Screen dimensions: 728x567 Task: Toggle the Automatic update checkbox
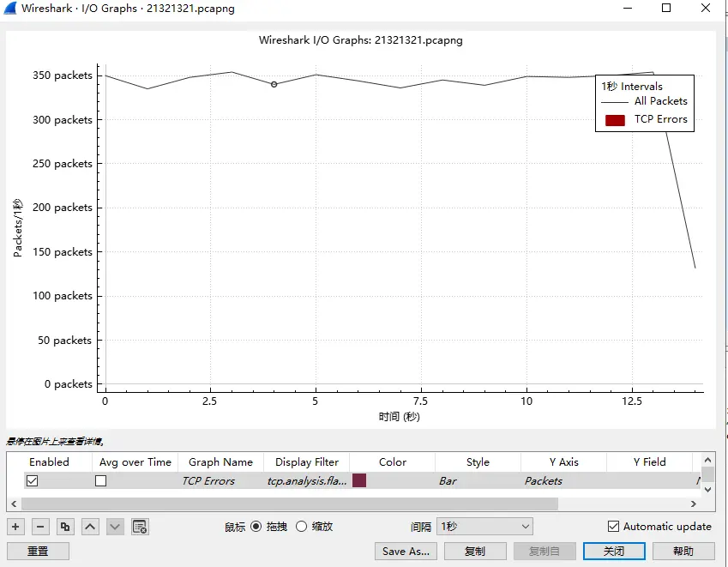coord(613,526)
